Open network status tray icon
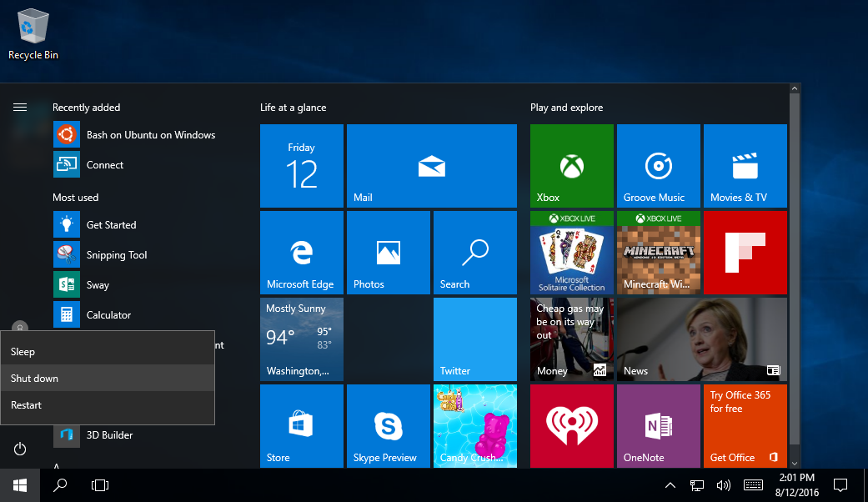The image size is (868, 502). (697, 485)
